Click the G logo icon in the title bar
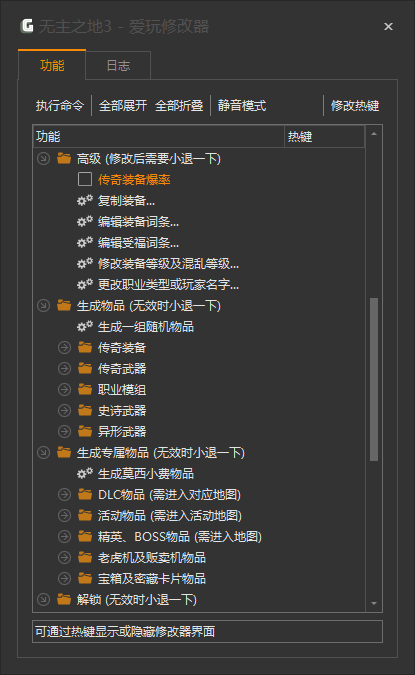The height and width of the screenshot is (675, 415). (27, 26)
